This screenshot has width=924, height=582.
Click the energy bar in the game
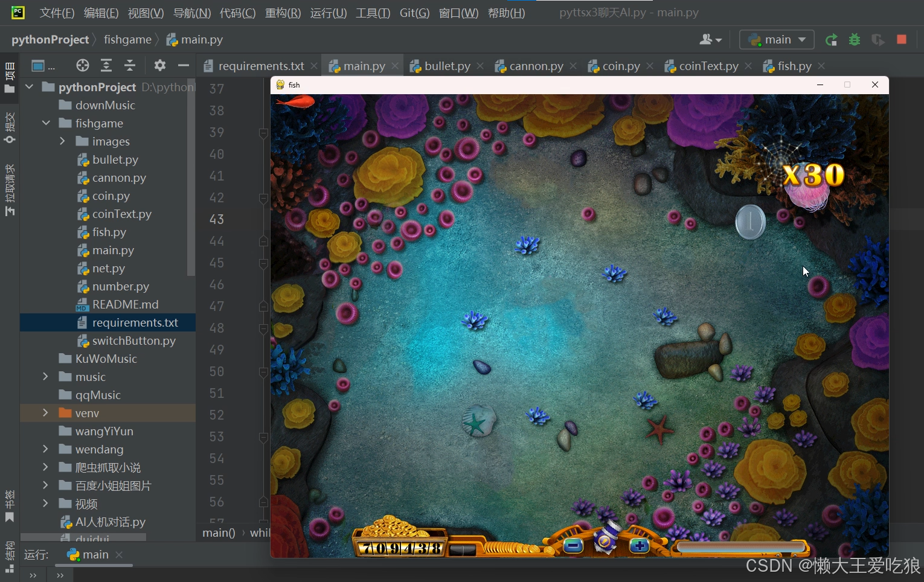coord(742,547)
